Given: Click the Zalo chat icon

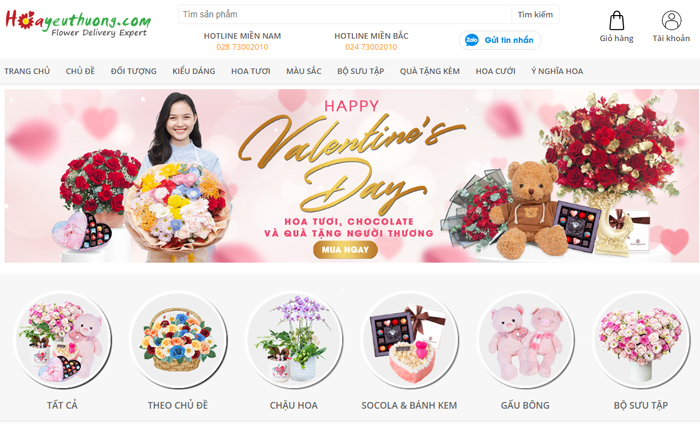Looking at the screenshot, I should (x=472, y=40).
